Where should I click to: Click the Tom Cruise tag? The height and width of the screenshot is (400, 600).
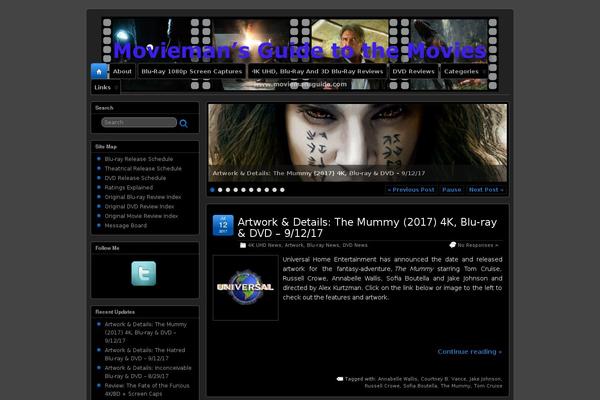[x=488, y=386]
